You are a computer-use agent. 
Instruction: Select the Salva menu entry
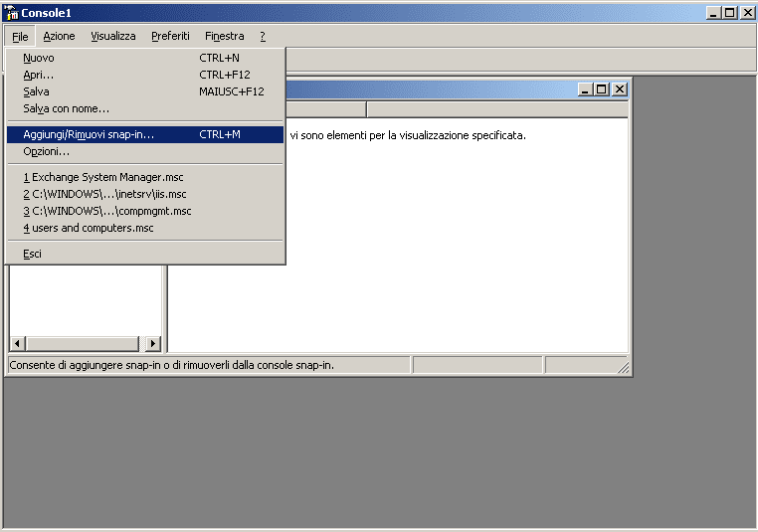pyautogui.click(x=145, y=91)
